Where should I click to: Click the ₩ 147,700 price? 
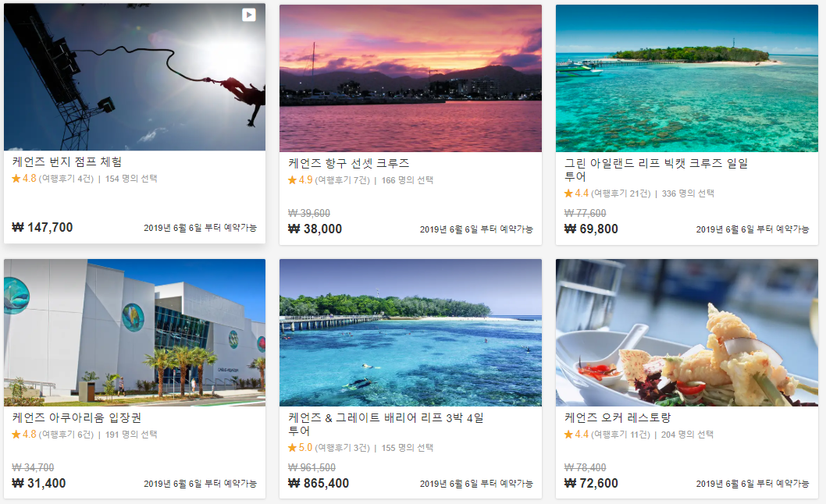(x=42, y=228)
